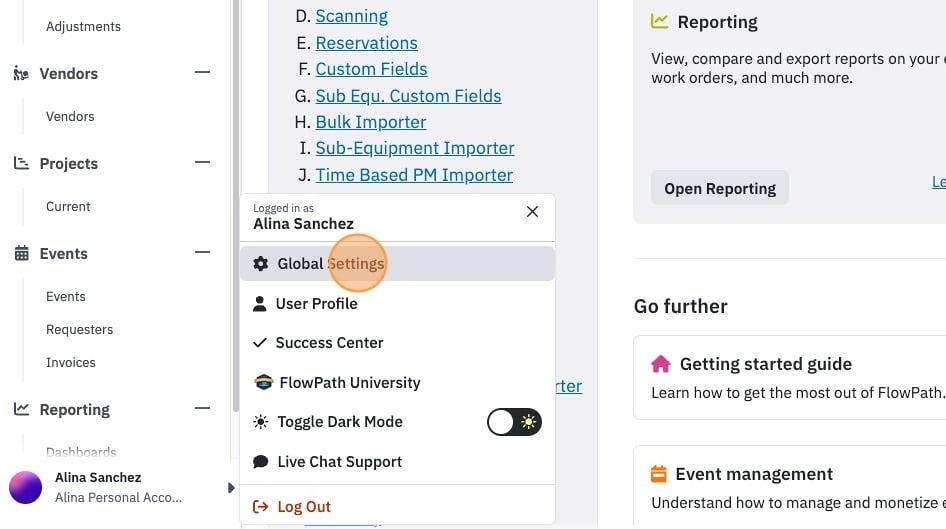The height and width of the screenshot is (529, 946).
Task: Collapse the Events sidebar section
Action: pos(203,252)
